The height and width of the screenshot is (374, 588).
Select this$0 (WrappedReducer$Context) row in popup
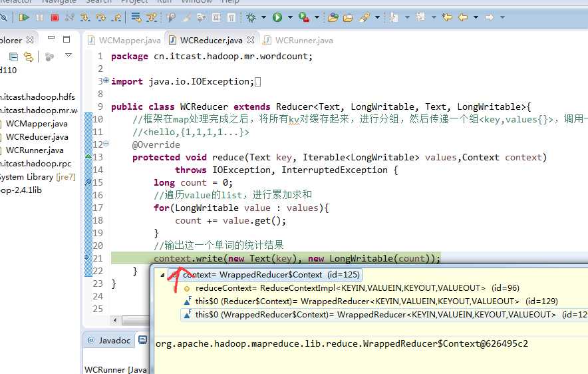(384, 315)
